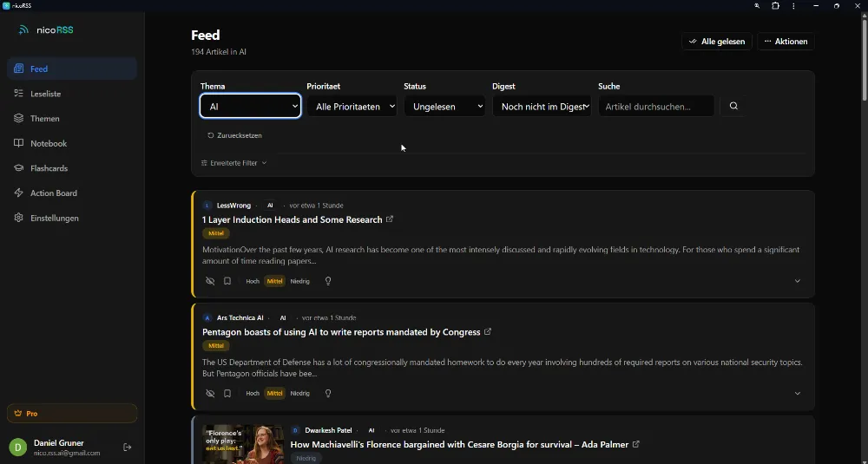
Task: Open the Aktionen menu
Action: point(786,42)
